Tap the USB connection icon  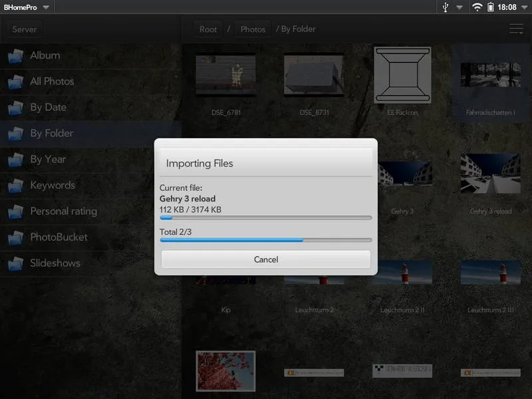(446, 7)
